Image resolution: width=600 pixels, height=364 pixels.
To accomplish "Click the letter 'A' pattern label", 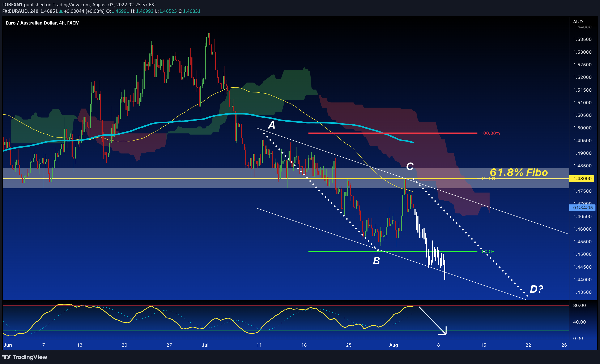I will point(272,125).
